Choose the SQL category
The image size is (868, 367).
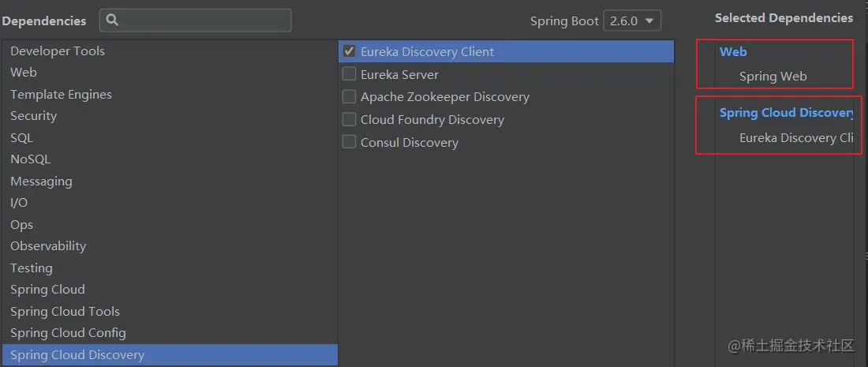[21, 138]
